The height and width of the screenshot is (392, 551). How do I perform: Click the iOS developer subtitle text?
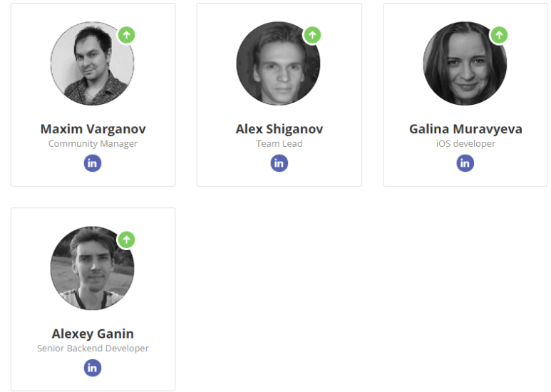[465, 144]
